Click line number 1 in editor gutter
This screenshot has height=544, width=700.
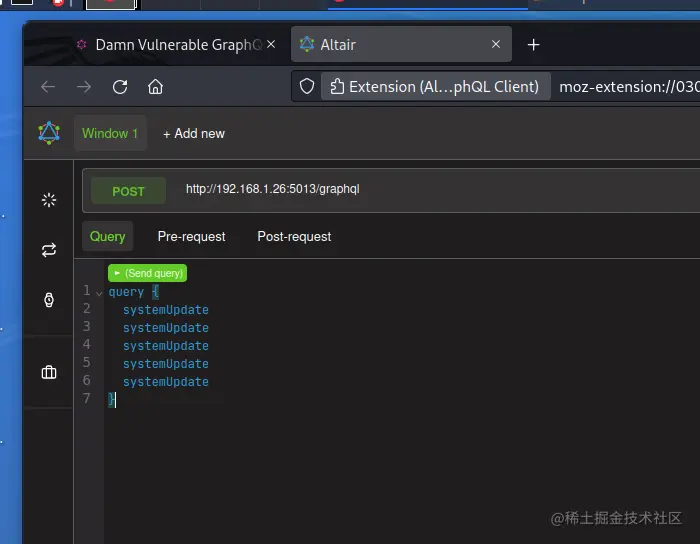[87, 291]
